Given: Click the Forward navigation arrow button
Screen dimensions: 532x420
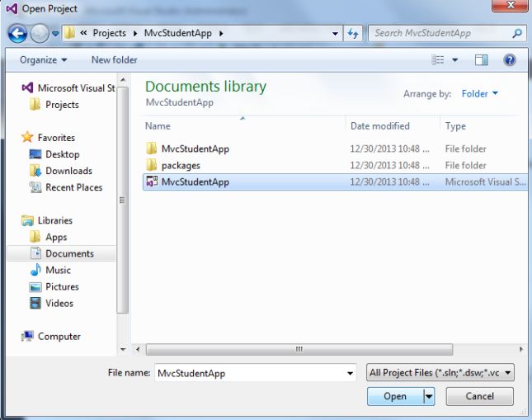Looking at the screenshot, I should (40, 33).
